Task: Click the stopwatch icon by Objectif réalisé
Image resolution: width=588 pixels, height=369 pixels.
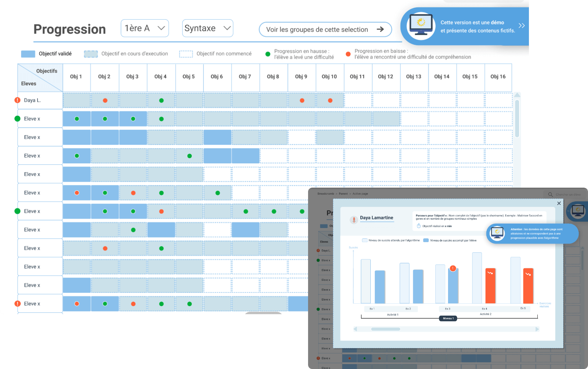Action: tap(418, 226)
